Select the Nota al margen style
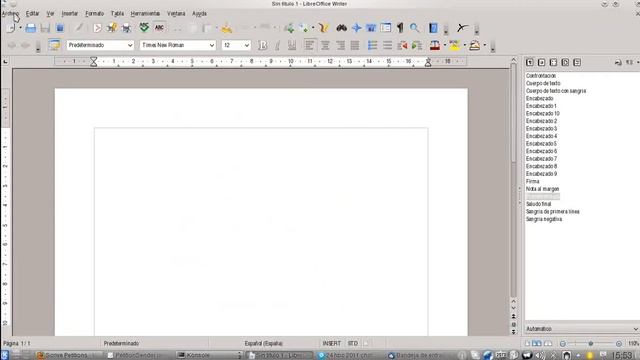 pos(542,189)
